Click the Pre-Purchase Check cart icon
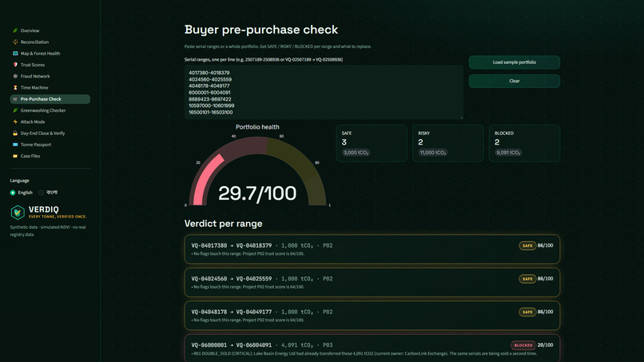The image size is (644, 362). click(15, 99)
